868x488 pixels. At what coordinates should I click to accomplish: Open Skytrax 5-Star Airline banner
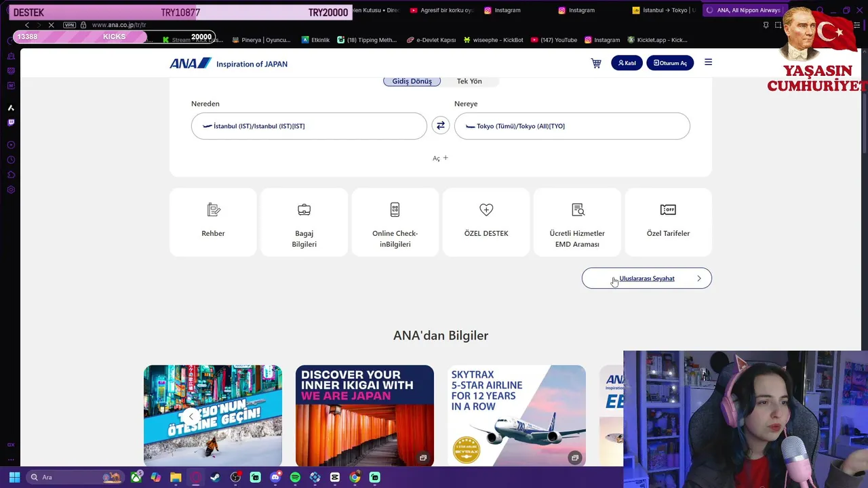517,415
